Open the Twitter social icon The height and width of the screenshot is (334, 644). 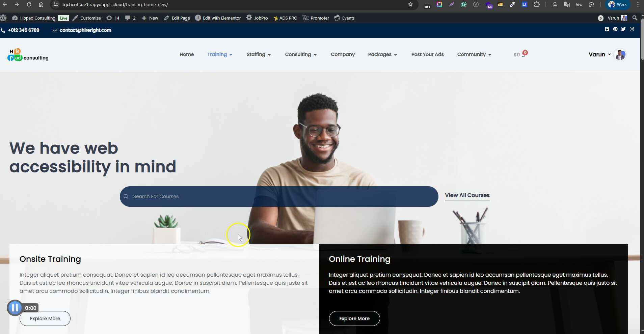[x=623, y=29]
